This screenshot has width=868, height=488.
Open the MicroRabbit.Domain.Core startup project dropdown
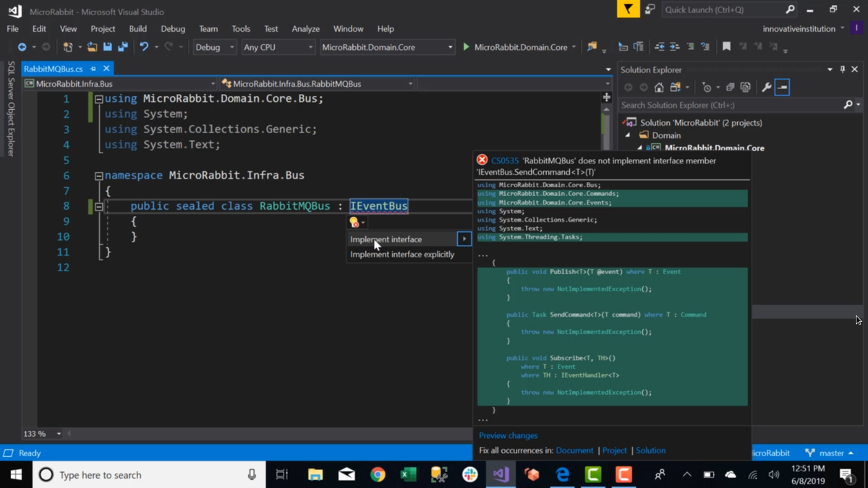[450, 48]
